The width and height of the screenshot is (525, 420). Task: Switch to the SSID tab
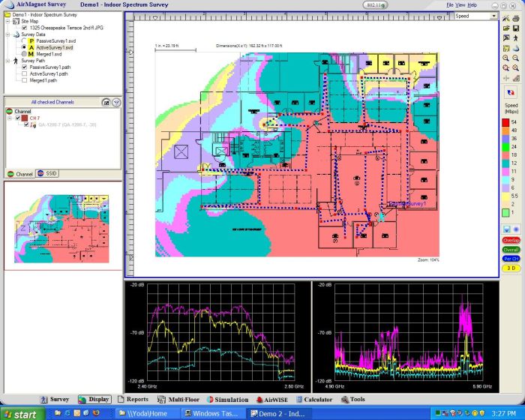click(47, 173)
